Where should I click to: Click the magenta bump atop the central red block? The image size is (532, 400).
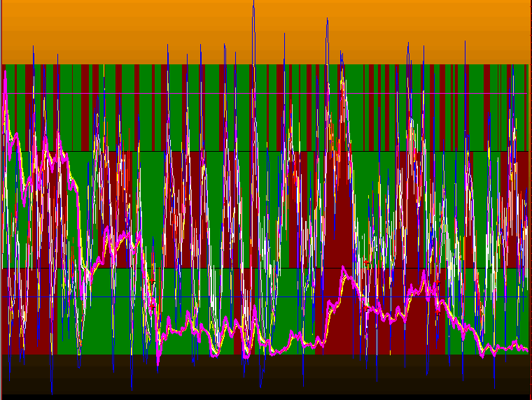(x=344, y=269)
